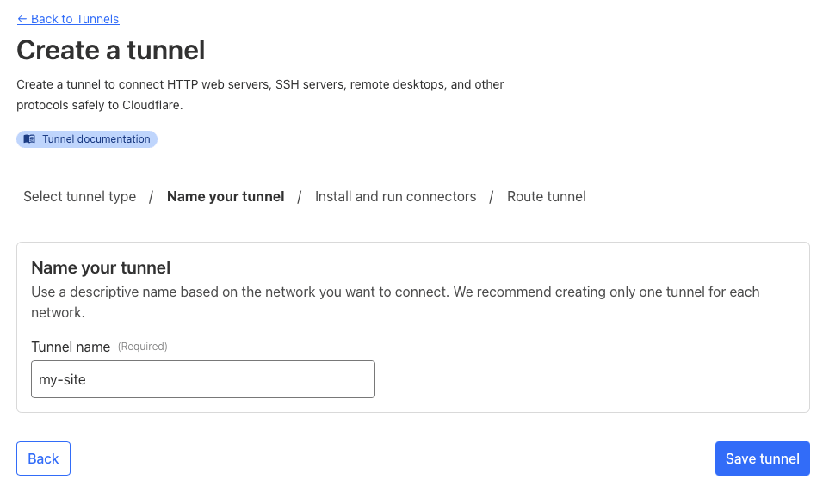The height and width of the screenshot is (504, 829).
Task: Click the (Required) hint text
Action: (142, 347)
